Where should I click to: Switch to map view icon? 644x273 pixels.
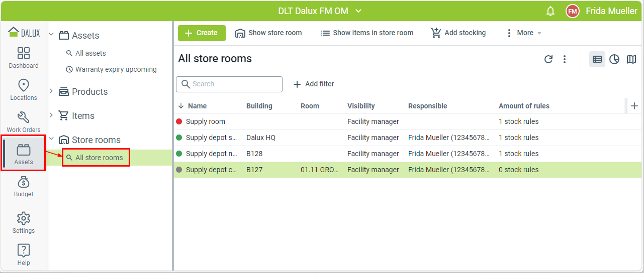pos(631,59)
